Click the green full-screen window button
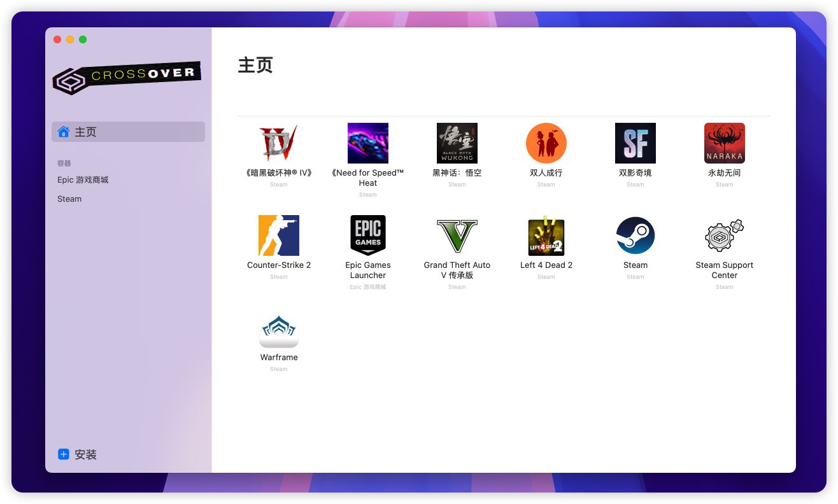838x504 pixels. tap(83, 39)
